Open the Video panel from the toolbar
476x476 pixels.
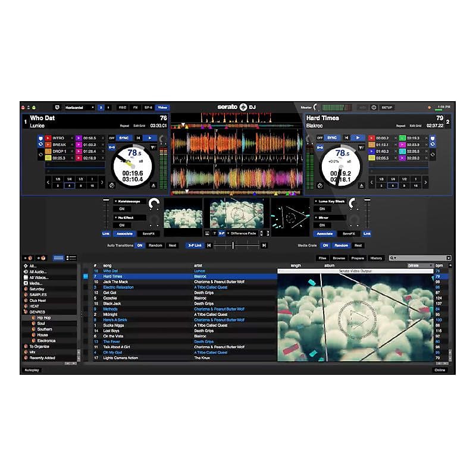click(163, 107)
